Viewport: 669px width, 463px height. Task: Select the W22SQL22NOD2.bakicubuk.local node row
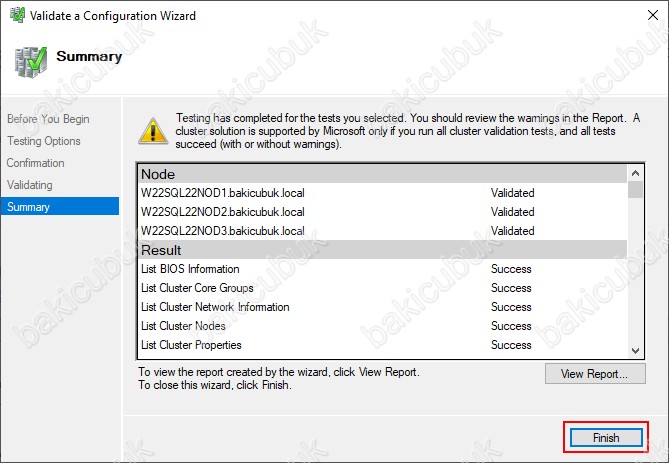click(383, 212)
